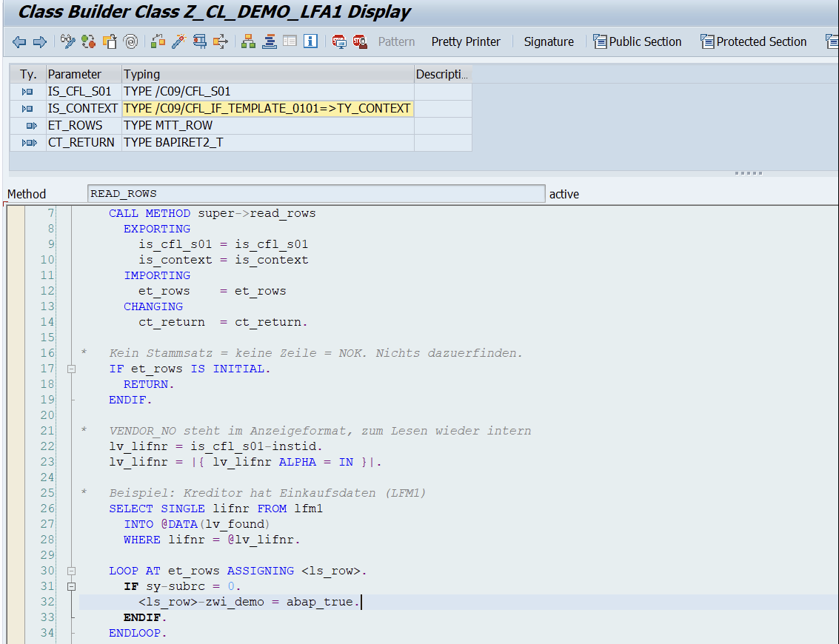The image size is (839, 644).
Task: Collapse the IF et_rows block at line 17
Action: (71, 369)
